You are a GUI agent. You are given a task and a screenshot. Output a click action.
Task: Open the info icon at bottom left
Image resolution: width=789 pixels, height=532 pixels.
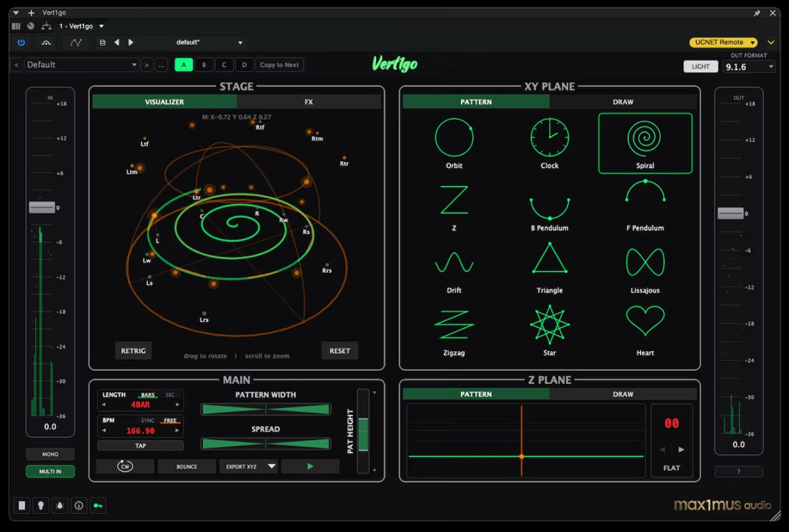tap(79, 506)
